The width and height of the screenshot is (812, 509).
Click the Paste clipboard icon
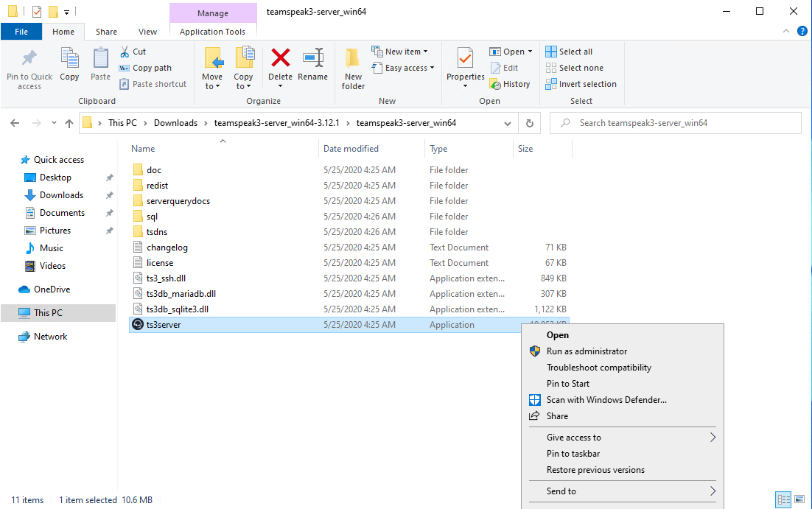point(100,58)
